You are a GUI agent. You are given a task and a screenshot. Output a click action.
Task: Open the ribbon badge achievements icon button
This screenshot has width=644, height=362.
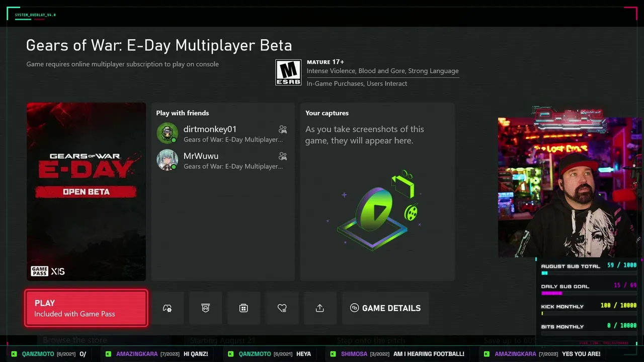pyautogui.click(x=205, y=308)
